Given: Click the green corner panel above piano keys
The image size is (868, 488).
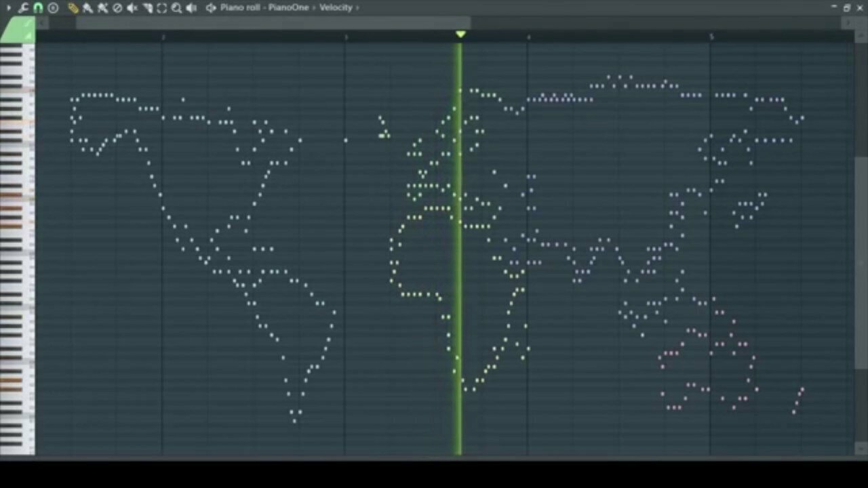Looking at the screenshot, I should 18,30.
